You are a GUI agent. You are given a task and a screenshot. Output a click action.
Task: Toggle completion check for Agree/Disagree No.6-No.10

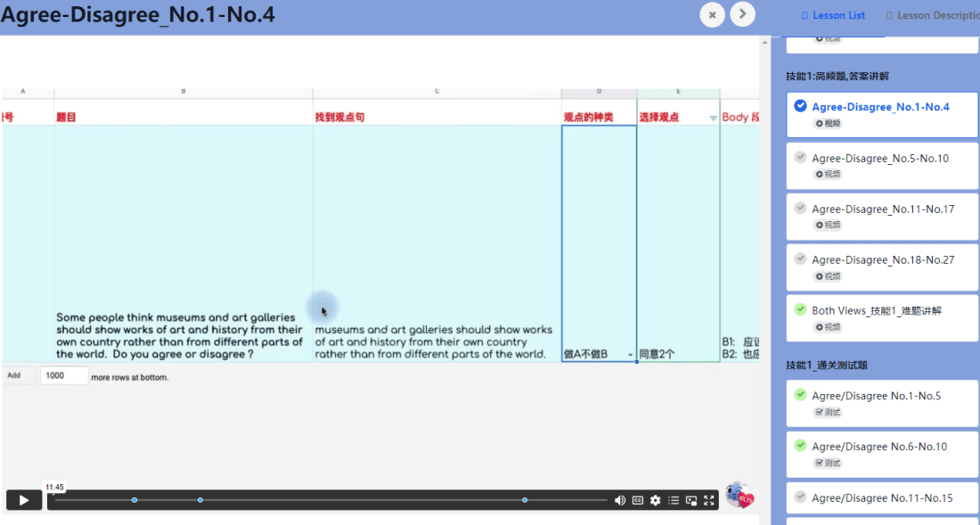point(800,446)
